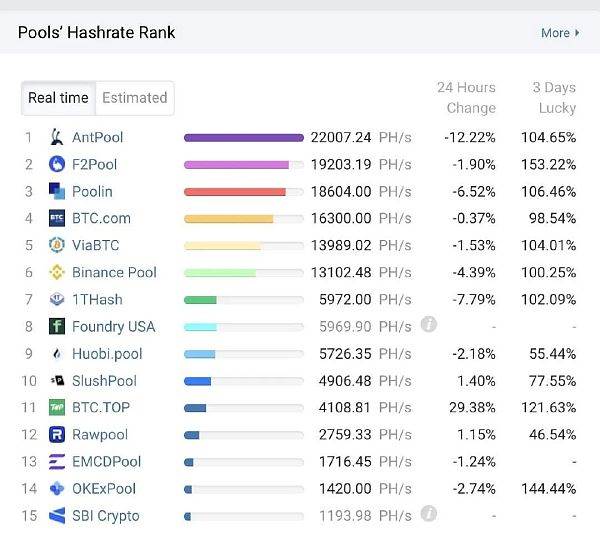Click the 13989.02 PH/s value

click(361, 245)
